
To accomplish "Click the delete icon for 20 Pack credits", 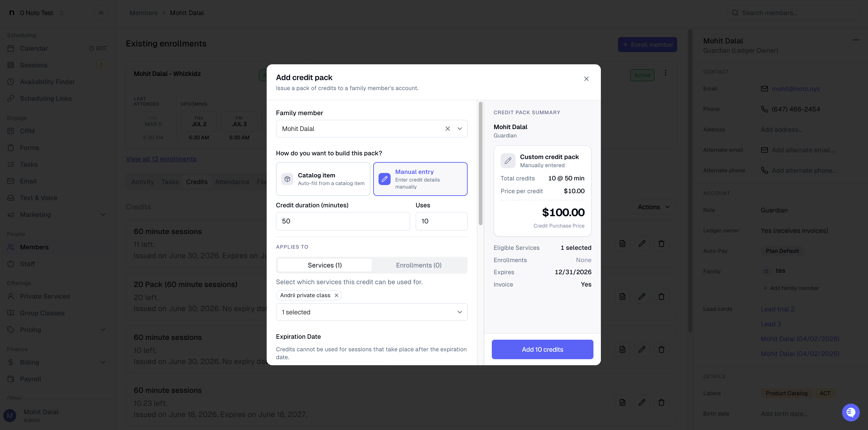I will click(x=661, y=296).
